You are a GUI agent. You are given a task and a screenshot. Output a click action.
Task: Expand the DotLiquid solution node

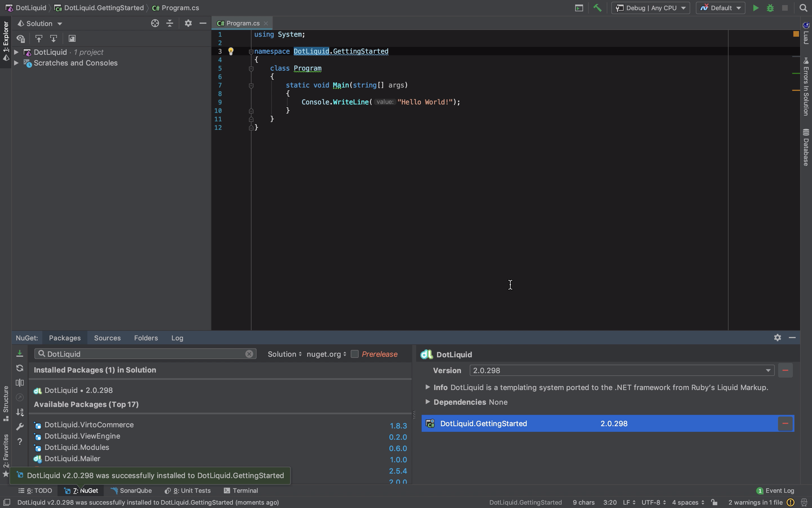coord(16,52)
